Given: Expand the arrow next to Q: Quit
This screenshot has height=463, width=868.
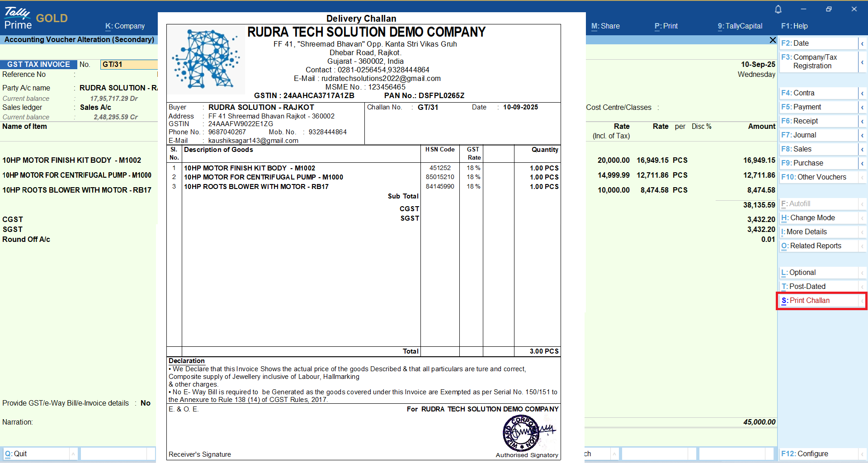Looking at the screenshot, I should [73, 454].
